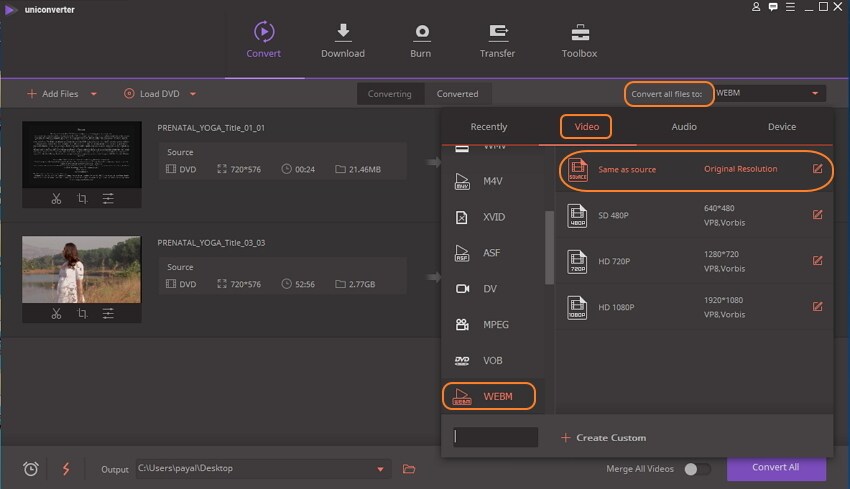Choose the M4V format

pyautogui.click(x=492, y=181)
